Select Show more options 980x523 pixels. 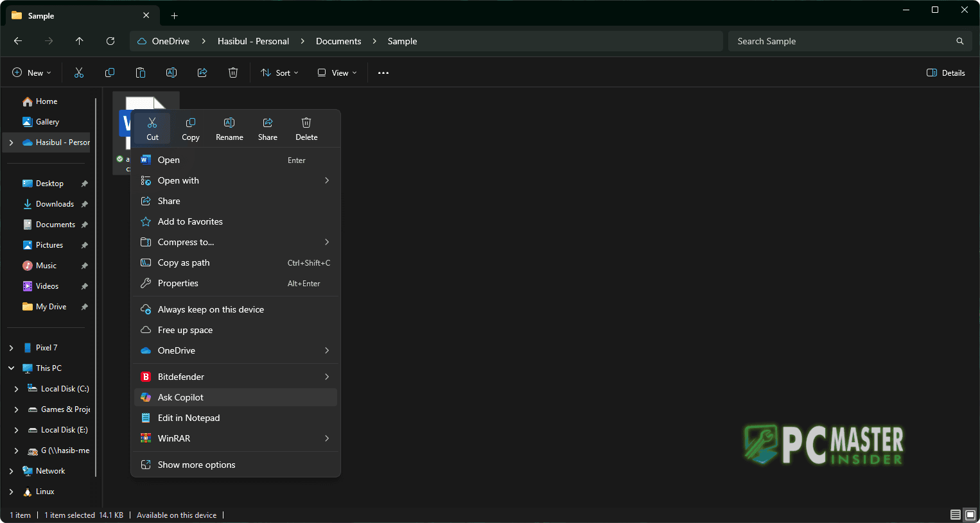click(x=236, y=465)
